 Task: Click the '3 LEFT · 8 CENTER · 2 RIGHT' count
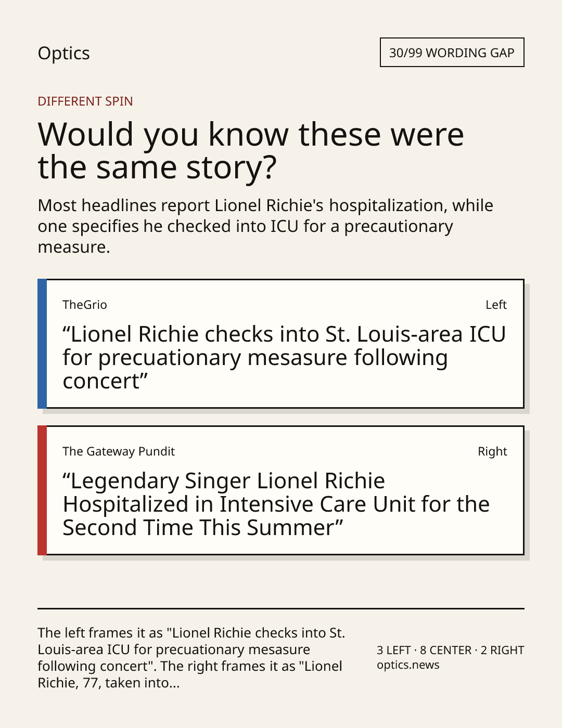pyautogui.click(x=451, y=650)
